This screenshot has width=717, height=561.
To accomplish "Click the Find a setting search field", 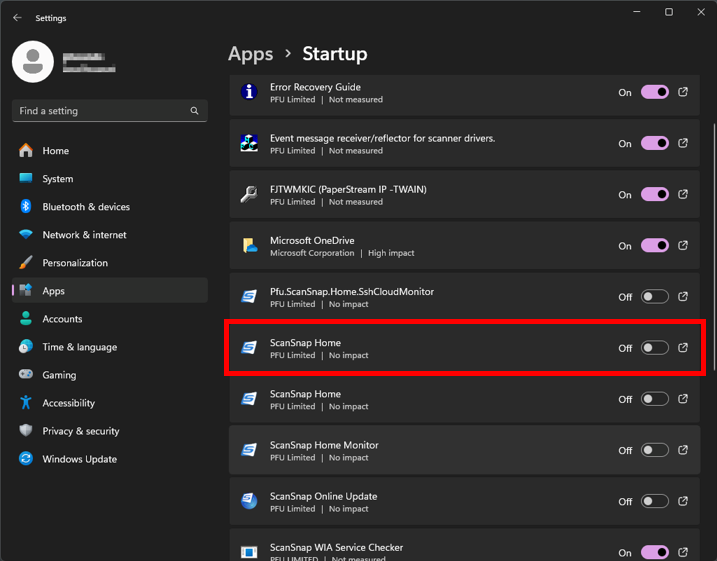I will [110, 111].
